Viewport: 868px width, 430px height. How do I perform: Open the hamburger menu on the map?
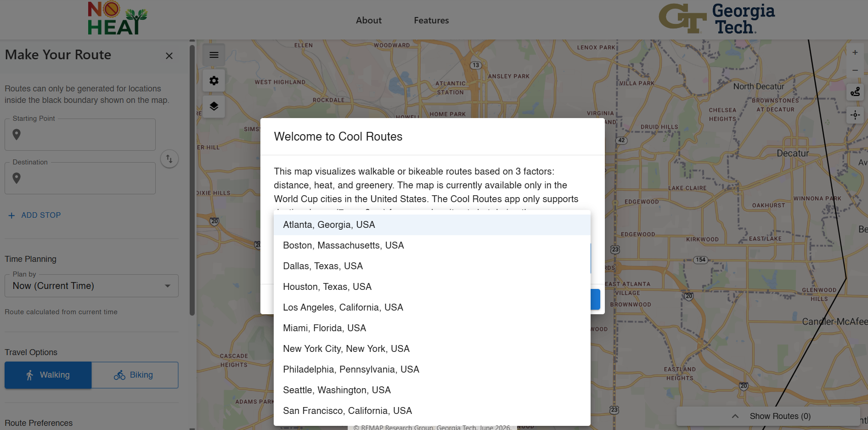pos(214,55)
